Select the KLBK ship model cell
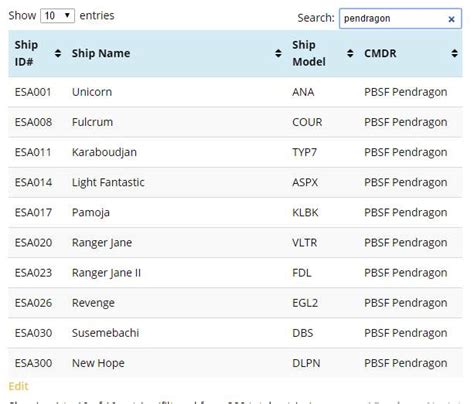Image resolution: width=474 pixels, height=404 pixels. coord(305,212)
